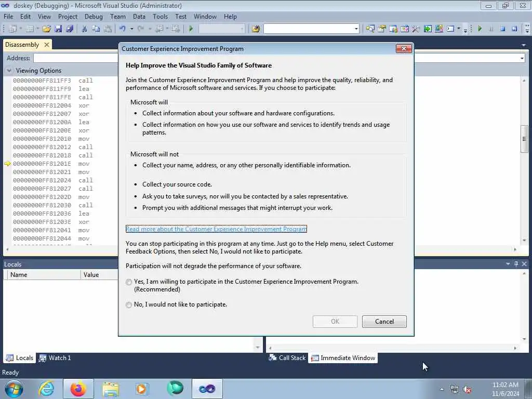
Task: Open the Windows Start button
Action: (x=14, y=389)
